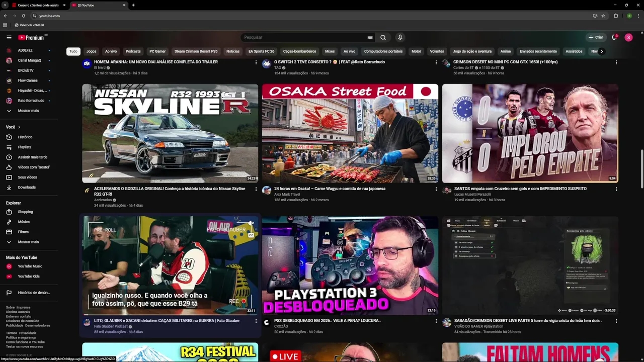Open options menu for Santos empata video
Screen dimensions: 644x362
click(x=616, y=189)
